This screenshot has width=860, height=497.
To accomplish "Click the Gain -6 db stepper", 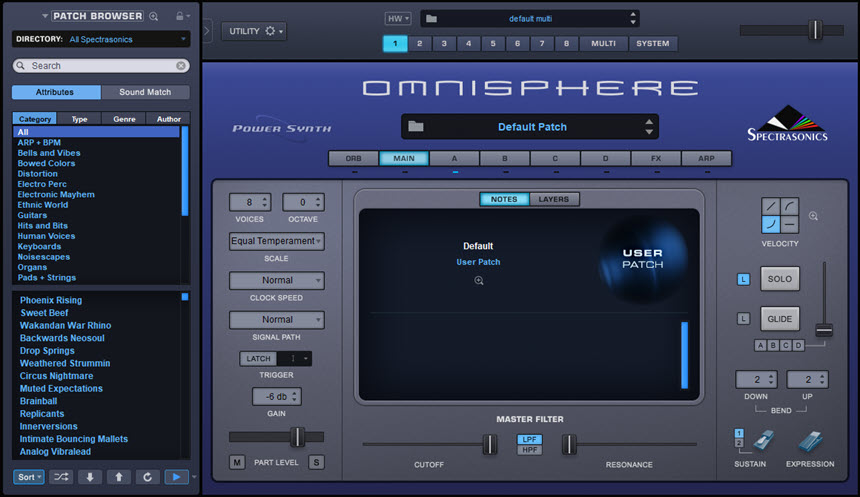I will pyautogui.click(x=276, y=396).
